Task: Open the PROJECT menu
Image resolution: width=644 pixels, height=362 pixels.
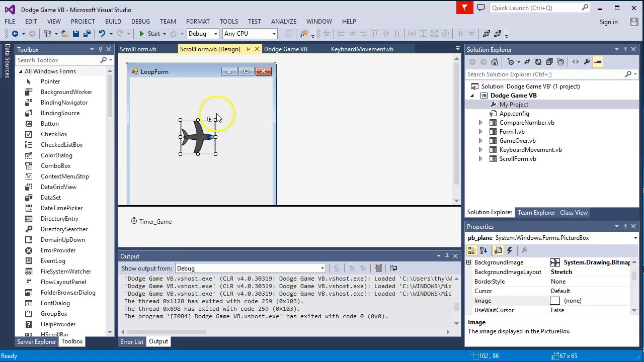Action: tap(83, 21)
